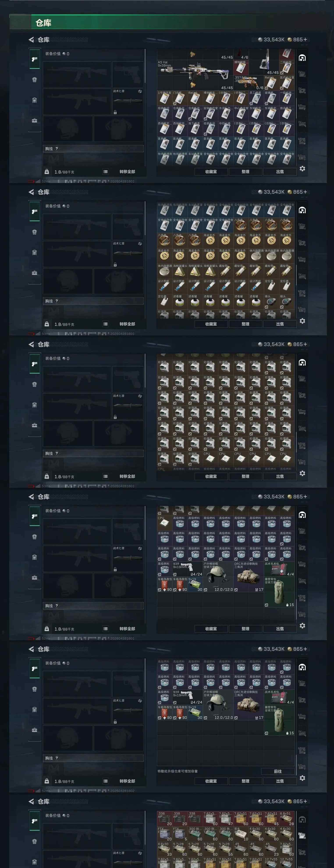This screenshot has width=334, height=868.
Task: Open settings gear beside the AS Val grid
Action: (302, 169)
